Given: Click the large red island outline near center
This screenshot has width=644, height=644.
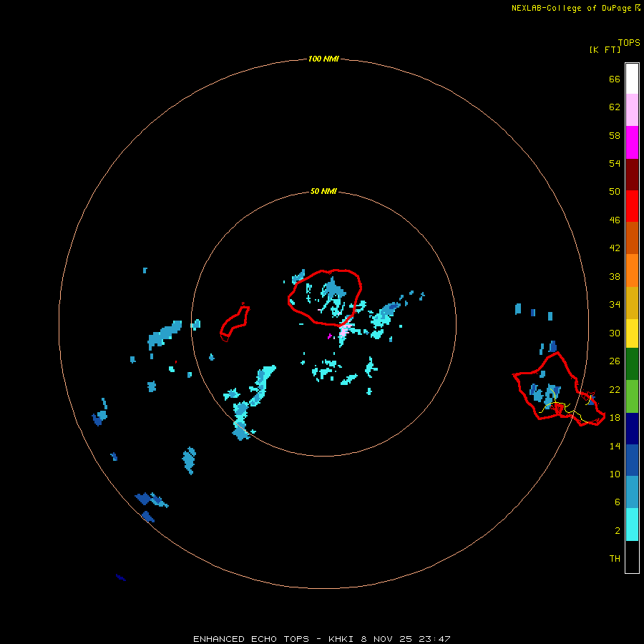Looking at the screenshot, I should (325, 298).
